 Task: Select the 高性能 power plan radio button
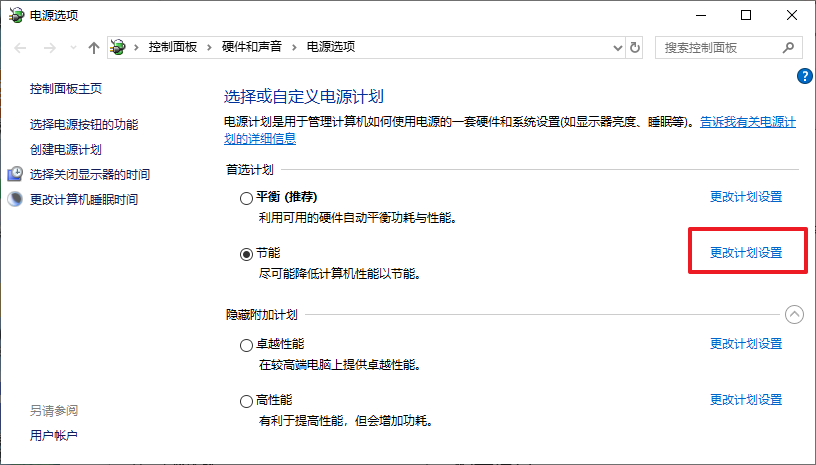[x=246, y=401]
